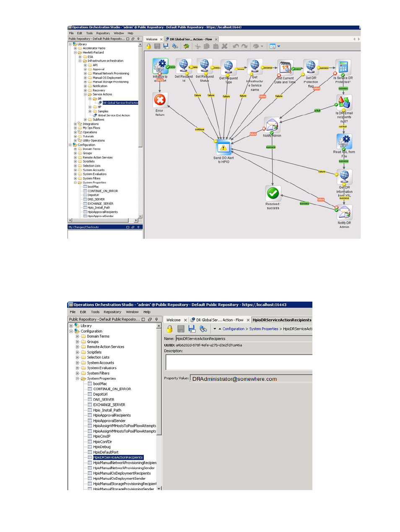400x532 pixels.
Task: Select the Get Infrastructure Service name step
Action: tap(255, 66)
